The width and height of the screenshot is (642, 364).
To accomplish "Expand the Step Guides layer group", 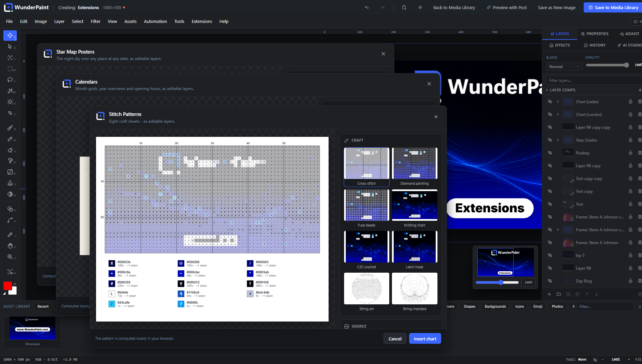I will 558,140.
